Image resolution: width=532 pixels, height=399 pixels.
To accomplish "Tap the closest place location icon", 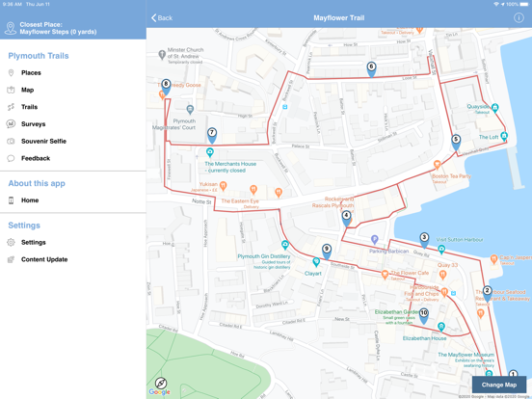I will [11, 28].
